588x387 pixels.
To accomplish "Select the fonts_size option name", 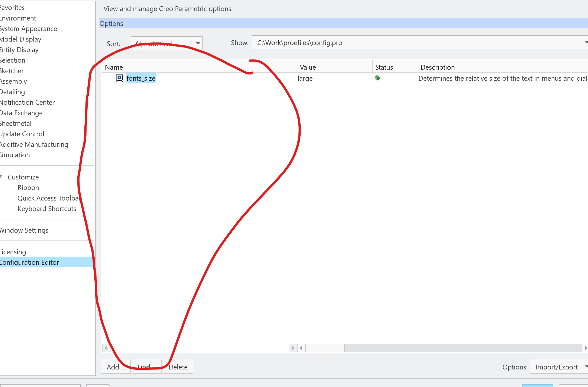I will pyautogui.click(x=141, y=78).
